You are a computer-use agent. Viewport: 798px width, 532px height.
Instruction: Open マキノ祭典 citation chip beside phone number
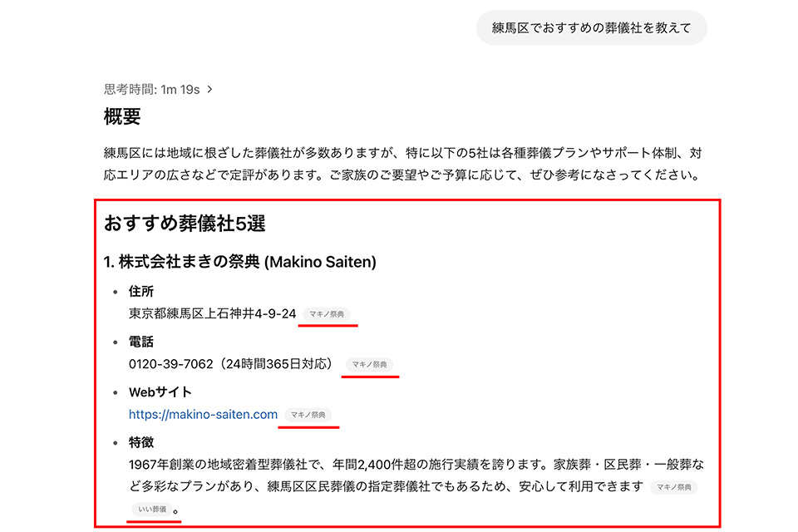(x=369, y=365)
